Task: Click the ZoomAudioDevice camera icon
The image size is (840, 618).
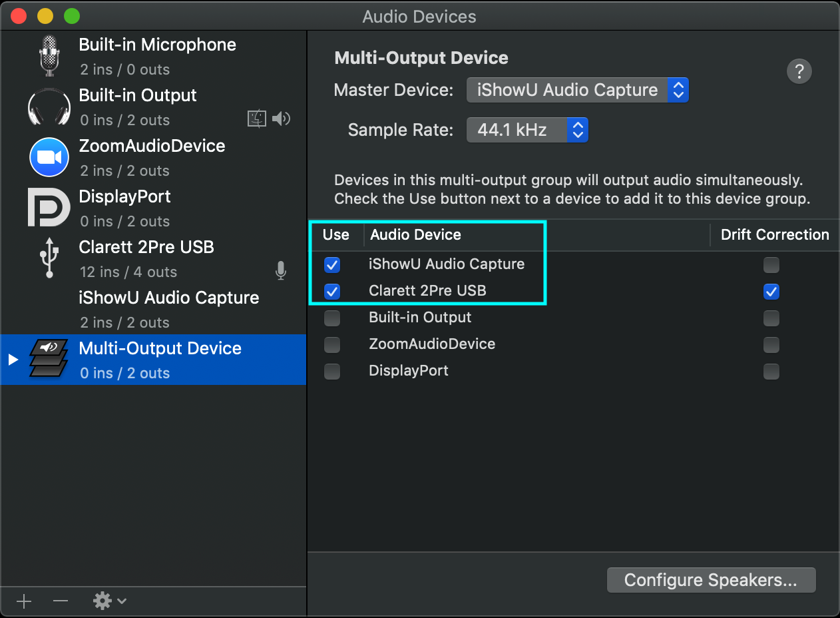Action: (x=49, y=157)
